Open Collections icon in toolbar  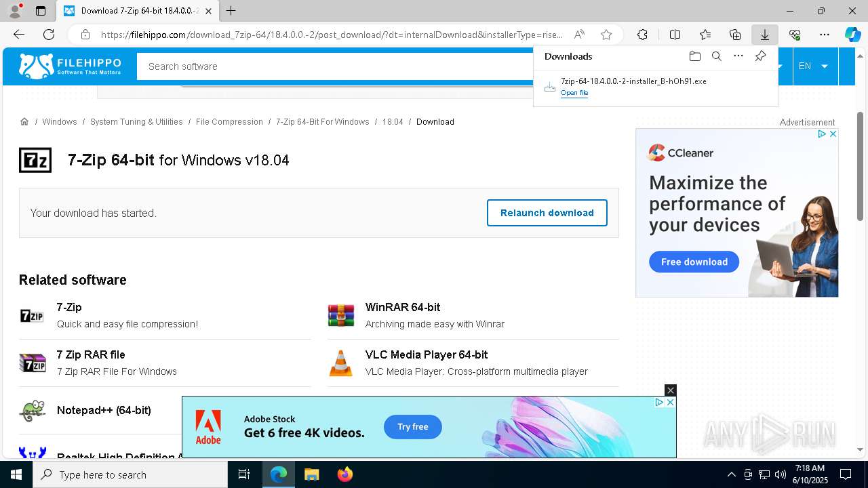(735, 35)
